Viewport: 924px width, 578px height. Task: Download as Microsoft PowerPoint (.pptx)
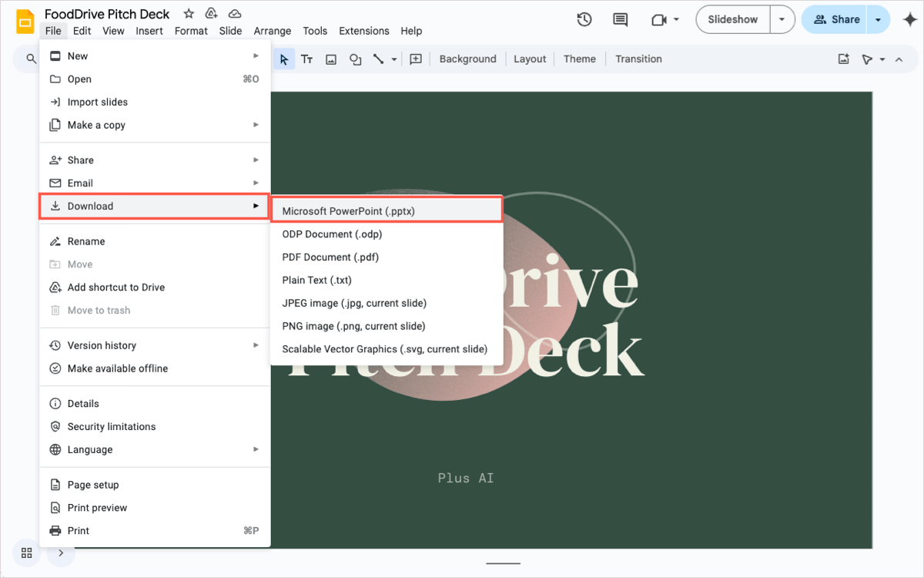pos(387,211)
